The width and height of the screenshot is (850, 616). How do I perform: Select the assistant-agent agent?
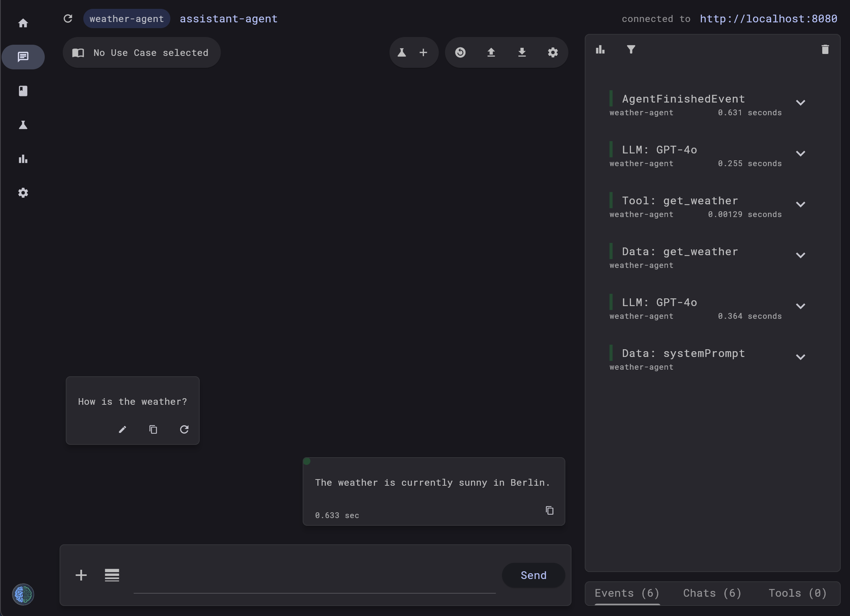228,19
